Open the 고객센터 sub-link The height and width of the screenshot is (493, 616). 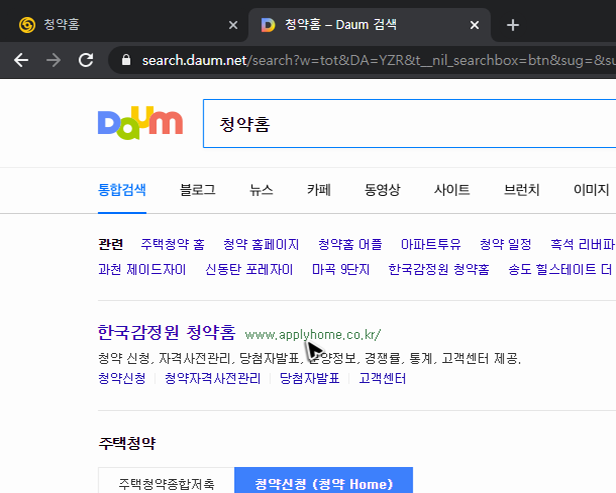coord(382,378)
